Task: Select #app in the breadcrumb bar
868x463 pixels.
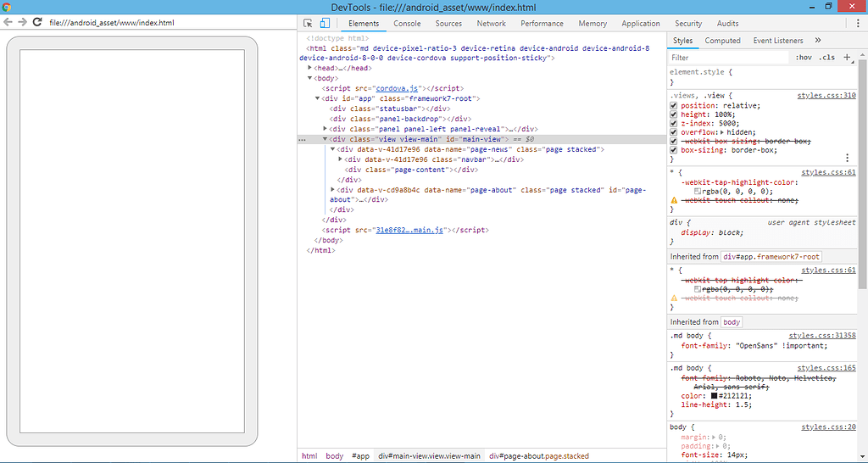Action: 360,456
